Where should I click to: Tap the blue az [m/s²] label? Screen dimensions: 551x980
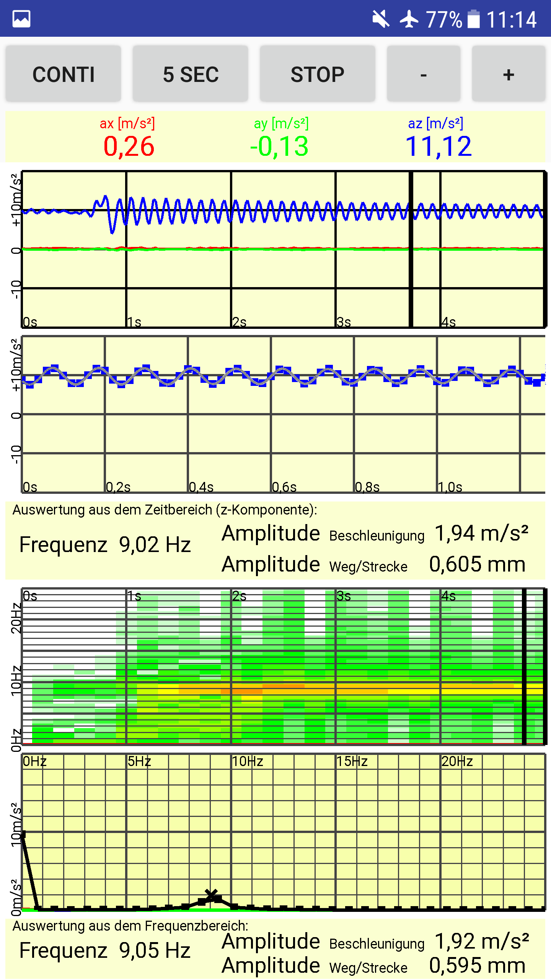435,124
